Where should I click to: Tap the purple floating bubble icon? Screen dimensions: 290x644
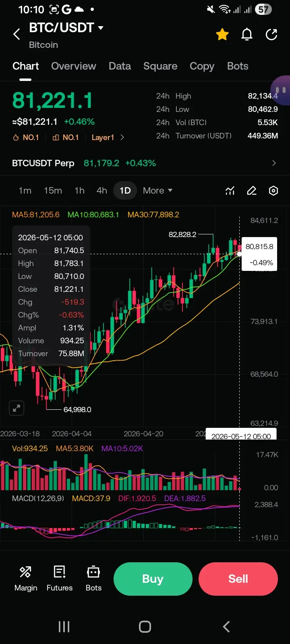coord(281,90)
